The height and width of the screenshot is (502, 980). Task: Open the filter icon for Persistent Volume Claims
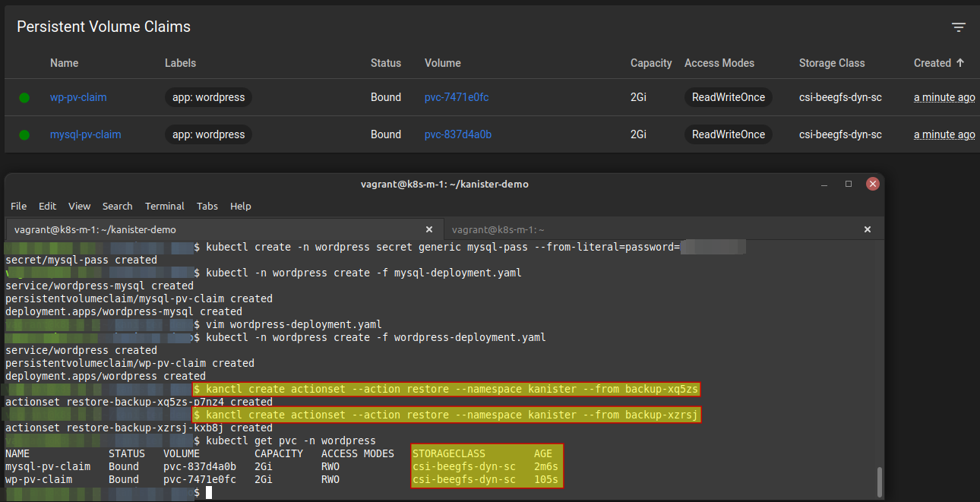(x=959, y=27)
